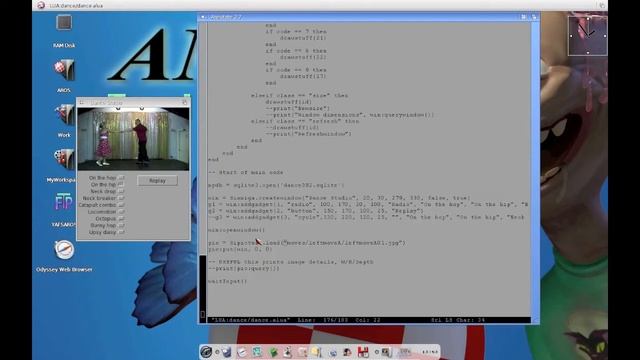The height and width of the screenshot is (360, 640).
Task: Open the MyWorkspace desktop icon
Action: click(64, 160)
